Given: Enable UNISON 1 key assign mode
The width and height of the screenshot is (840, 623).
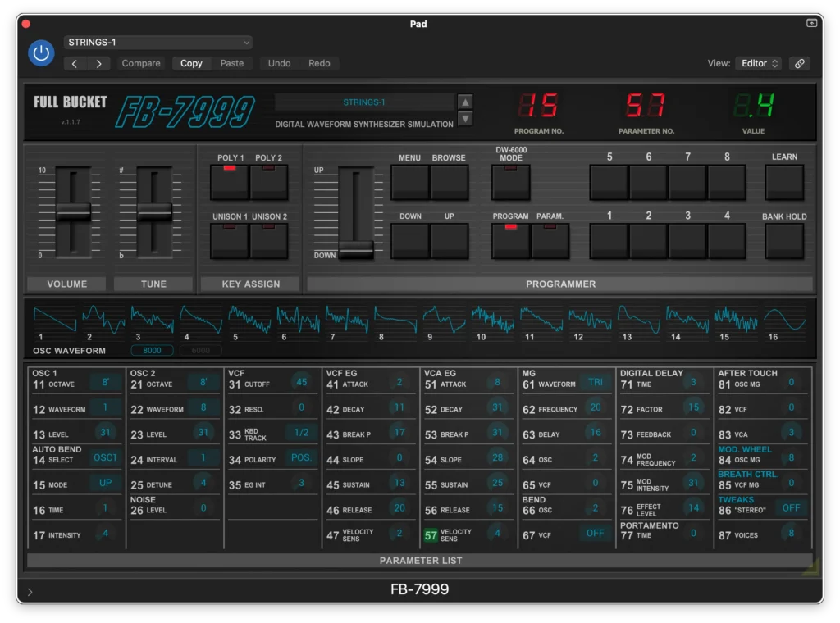Looking at the screenshot, I should pos(230,241).
